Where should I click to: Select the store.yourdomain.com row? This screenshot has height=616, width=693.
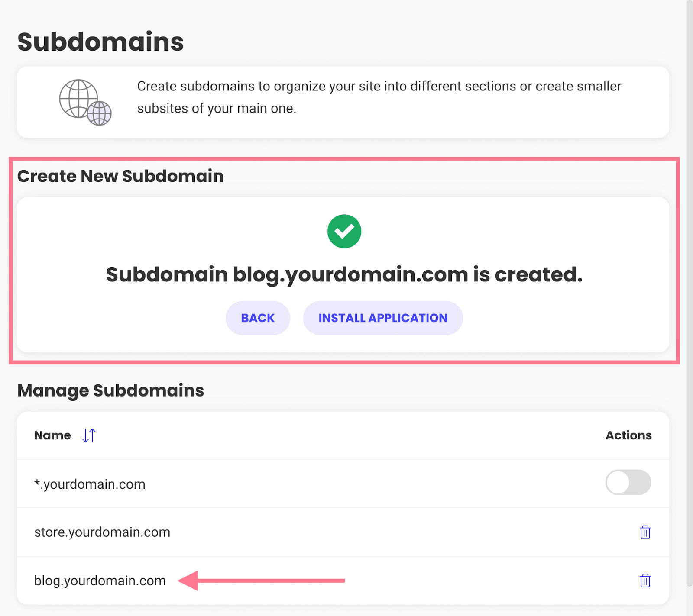tap(343, 532)
